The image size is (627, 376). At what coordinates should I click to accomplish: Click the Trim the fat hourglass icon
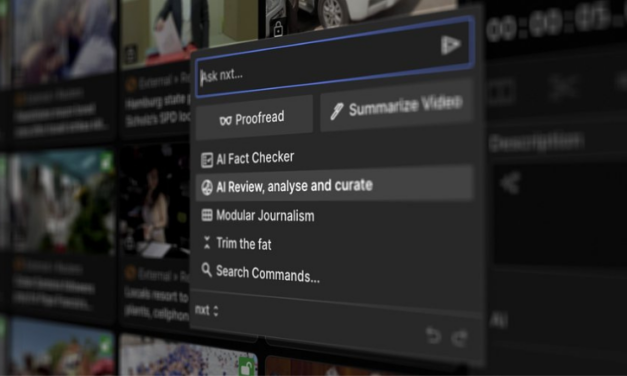click(x=207, y=242)
